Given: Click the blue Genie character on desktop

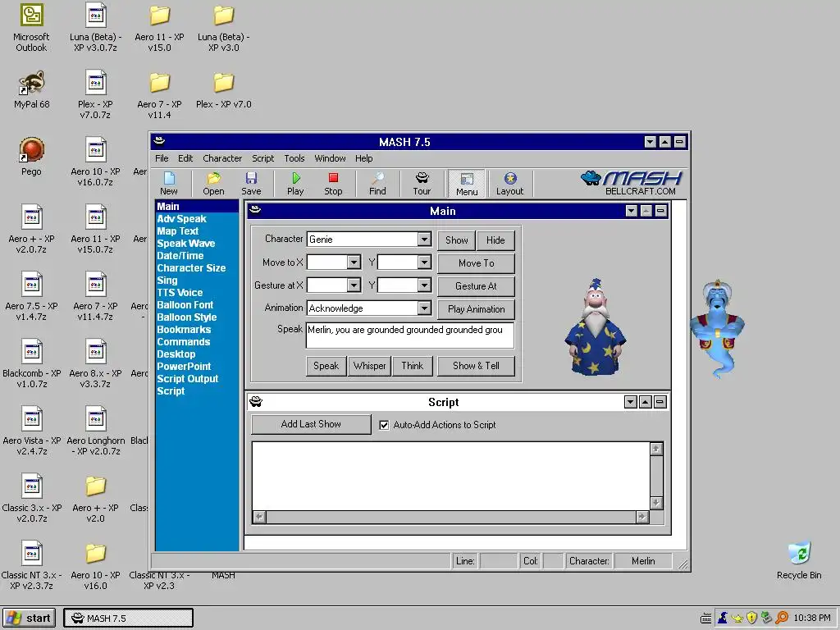Looking at the screenshot, I should click(717, 328).
